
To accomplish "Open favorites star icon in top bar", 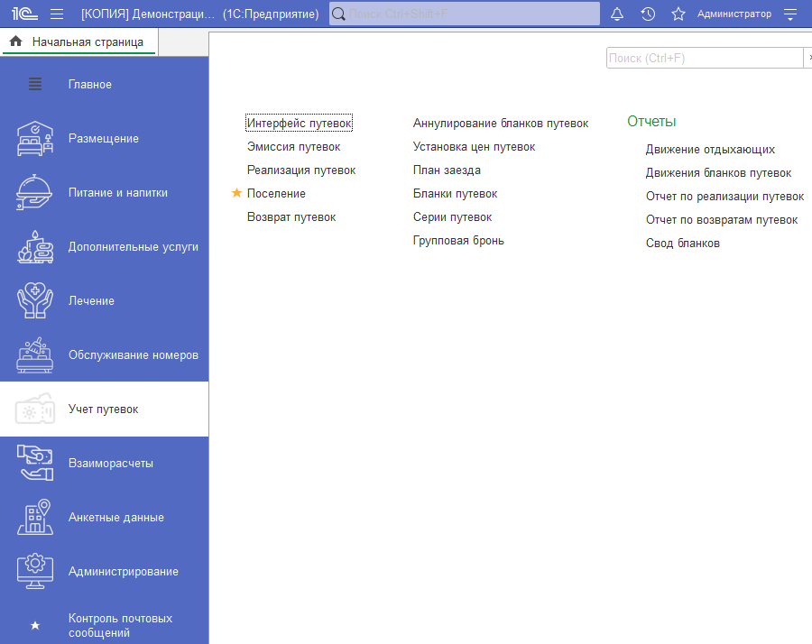I will point(678,14).
